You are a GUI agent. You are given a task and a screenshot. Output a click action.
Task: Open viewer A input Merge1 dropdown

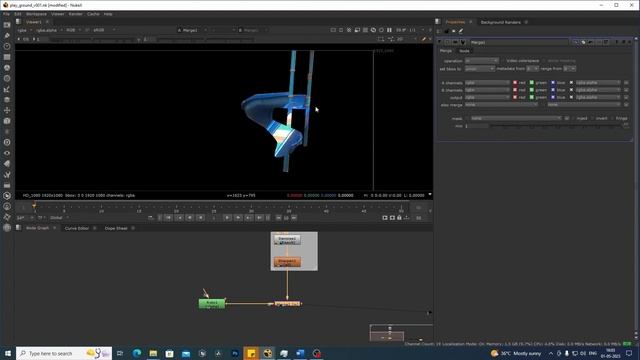point(192,30)
